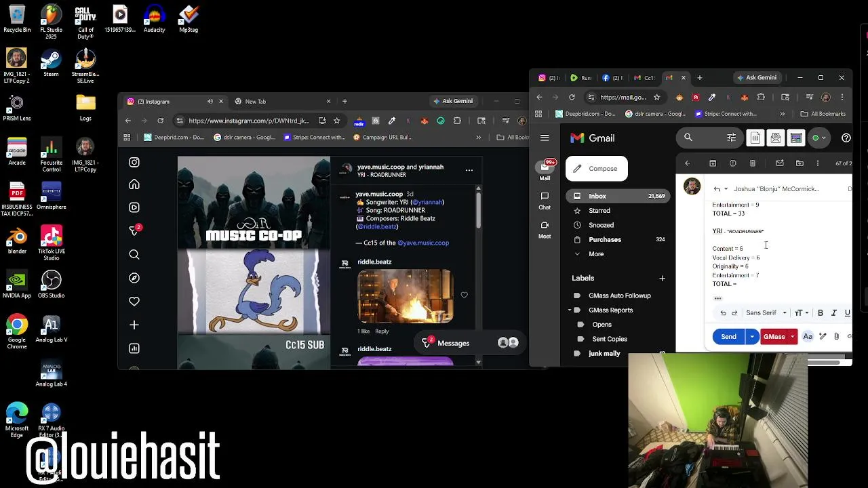Open Send options dropdown arrow
The height and width of the screenshot is (488, 868).
point(751,336)
